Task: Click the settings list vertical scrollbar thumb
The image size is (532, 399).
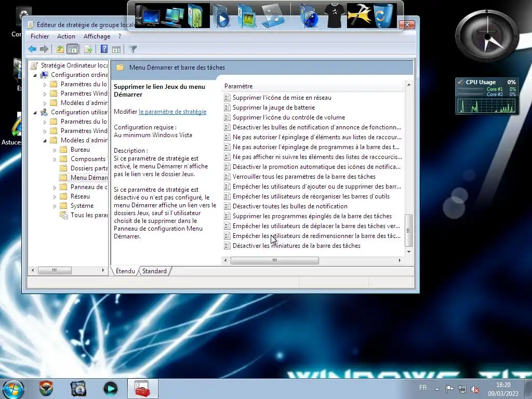Action: pos(408,230)
